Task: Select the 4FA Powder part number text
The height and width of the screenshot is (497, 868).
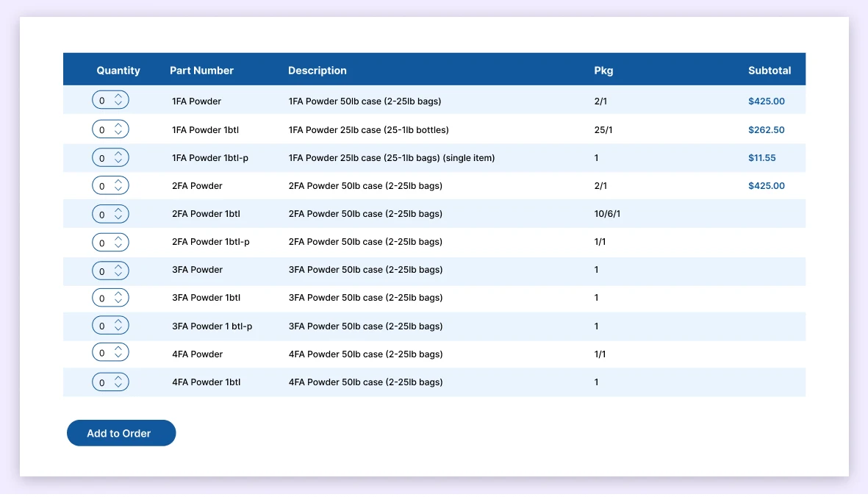Action: coord(197,354)
